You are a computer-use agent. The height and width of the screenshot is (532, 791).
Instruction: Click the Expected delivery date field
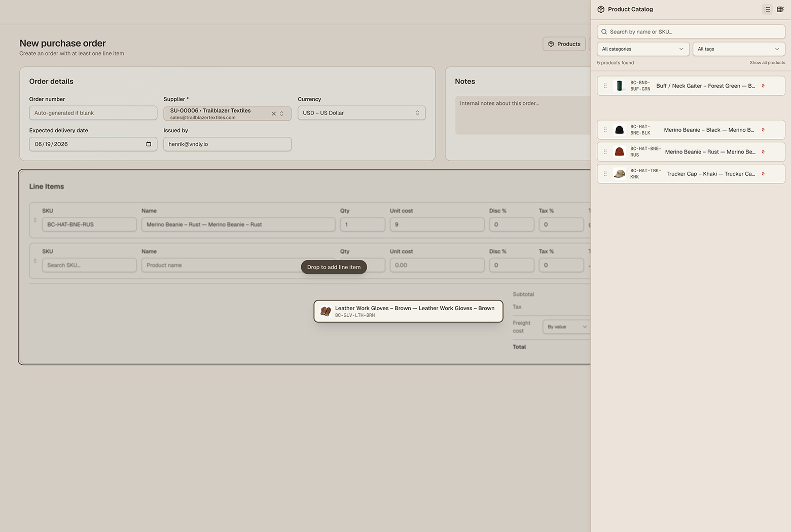[93, 144]
